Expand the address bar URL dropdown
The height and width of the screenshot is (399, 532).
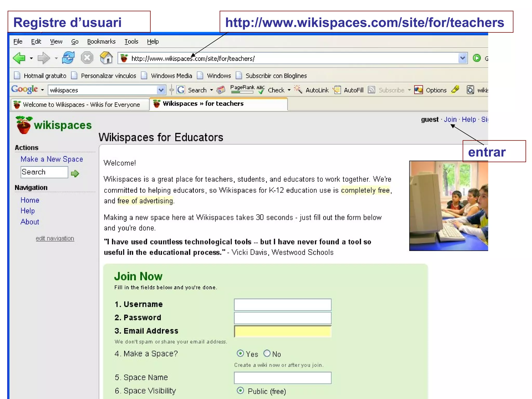462,58
